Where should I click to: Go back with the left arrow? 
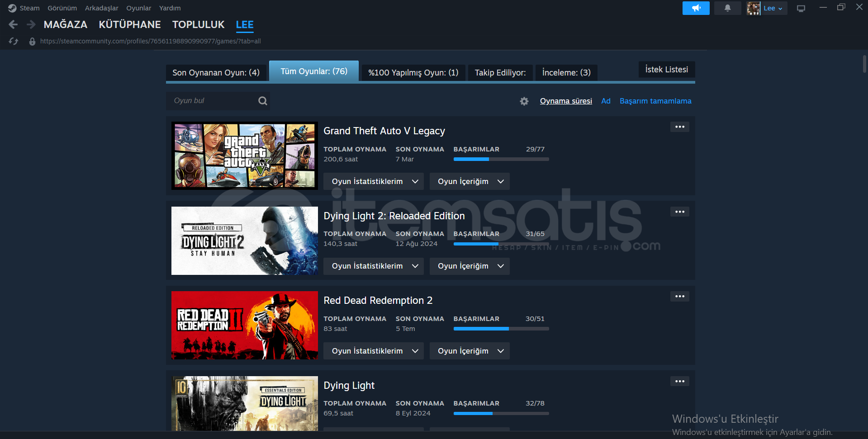(14, 24)
